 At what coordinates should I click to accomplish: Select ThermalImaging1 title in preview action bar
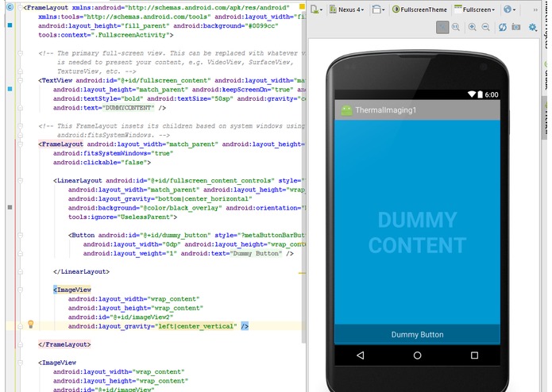(385, 110)
